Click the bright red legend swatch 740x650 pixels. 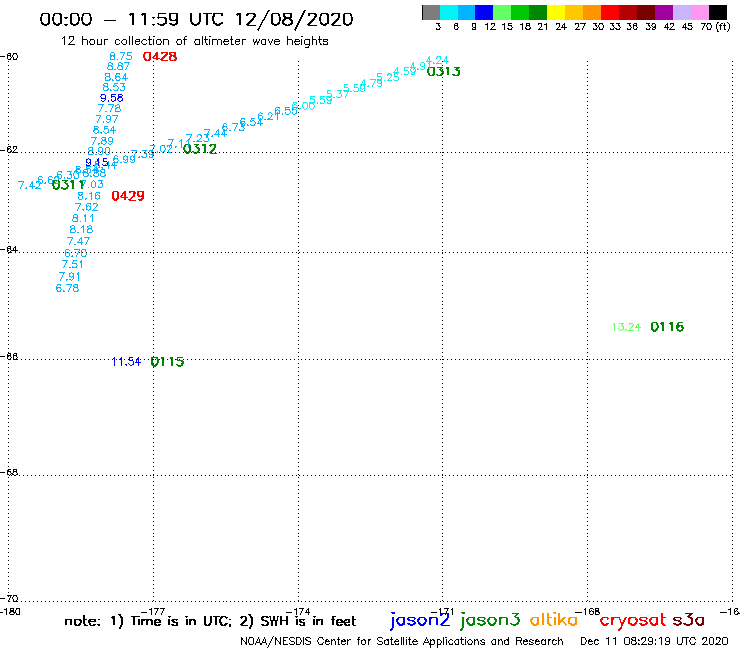click(x=610, y=12)
